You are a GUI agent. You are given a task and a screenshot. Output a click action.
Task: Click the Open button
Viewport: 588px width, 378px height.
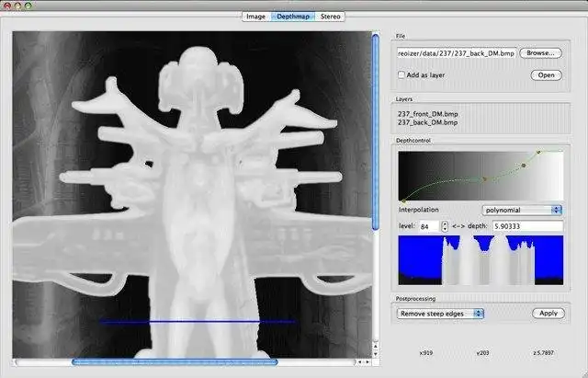point(547,75)
